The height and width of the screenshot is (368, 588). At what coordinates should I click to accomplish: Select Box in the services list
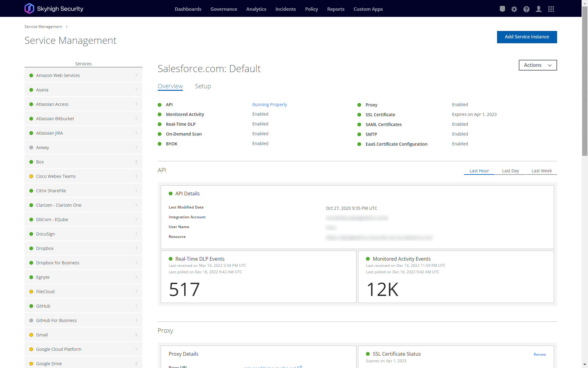point(40,162)
